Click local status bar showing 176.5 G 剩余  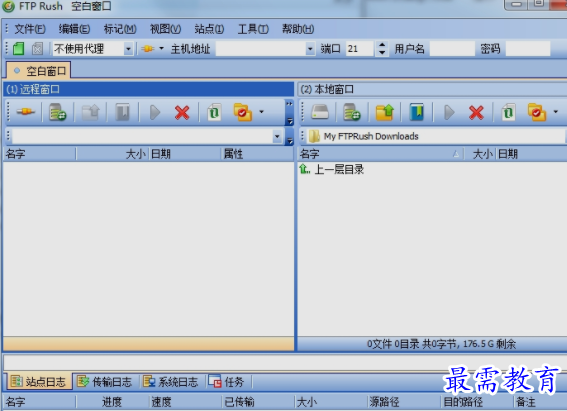pyautogui.click(x=432, y=343)
